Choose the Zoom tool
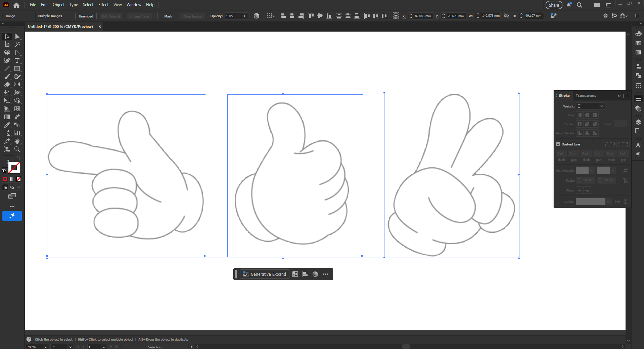644x349 pixels. [17, 149]
